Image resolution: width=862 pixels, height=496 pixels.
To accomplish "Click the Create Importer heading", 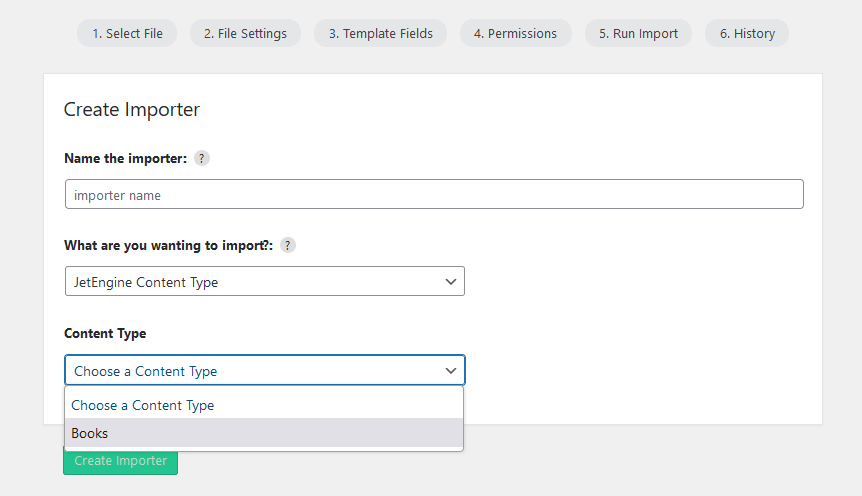I will point(132,109).
